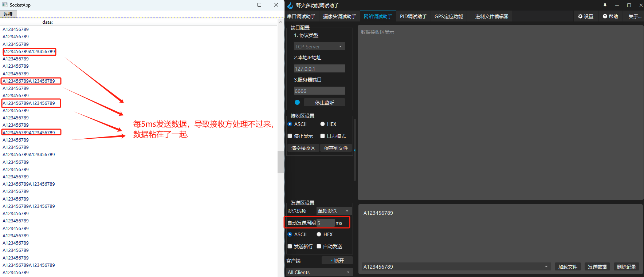Click the local IP address field 127.0.0.1
Screen dimensions: 644x277
point(319,68)
